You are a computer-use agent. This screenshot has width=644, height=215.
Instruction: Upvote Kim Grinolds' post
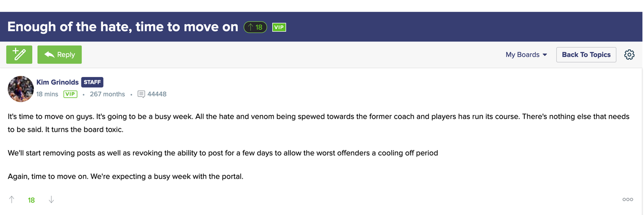12,200
